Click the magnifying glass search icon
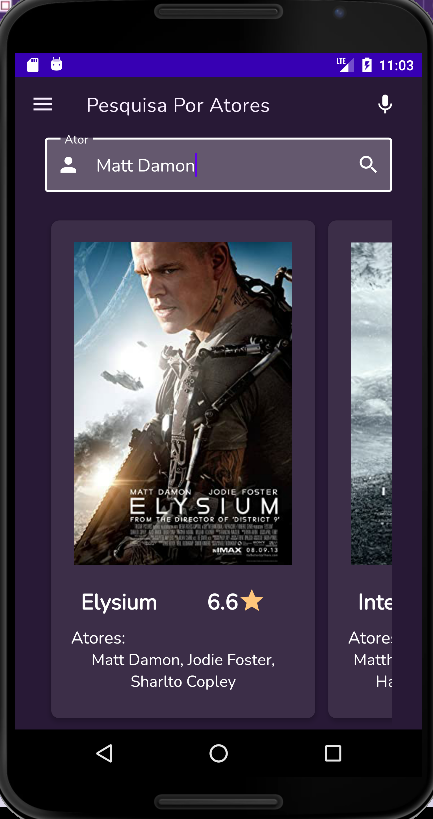This screenshot has height=819, width=433. click(368, 165)
